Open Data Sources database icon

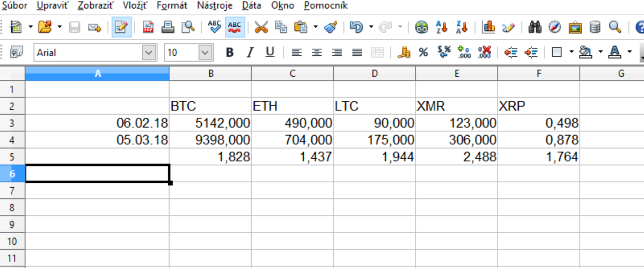click(x=595, y=27)
